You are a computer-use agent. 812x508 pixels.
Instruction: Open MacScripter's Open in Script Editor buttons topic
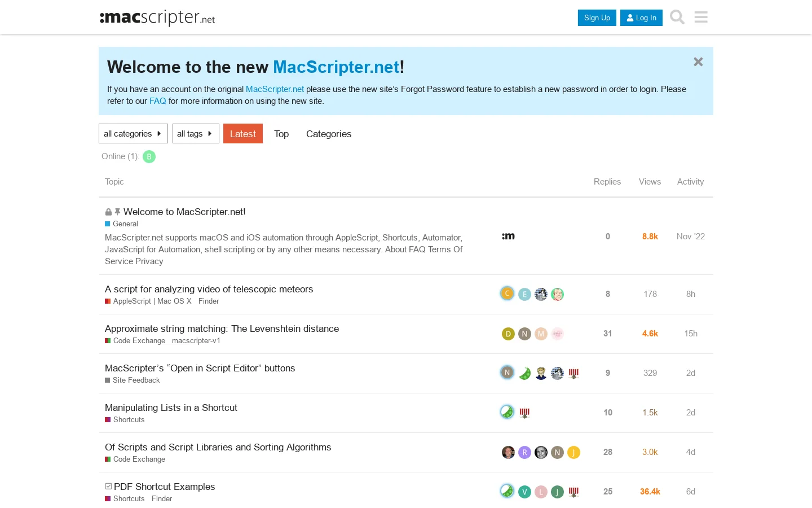[200, 368]
